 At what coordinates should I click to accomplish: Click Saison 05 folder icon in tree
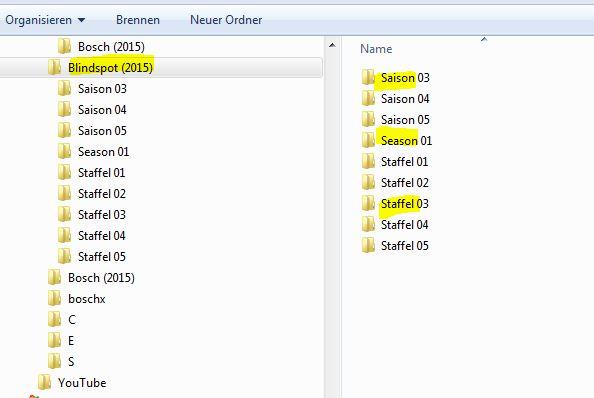click(64, 130)
